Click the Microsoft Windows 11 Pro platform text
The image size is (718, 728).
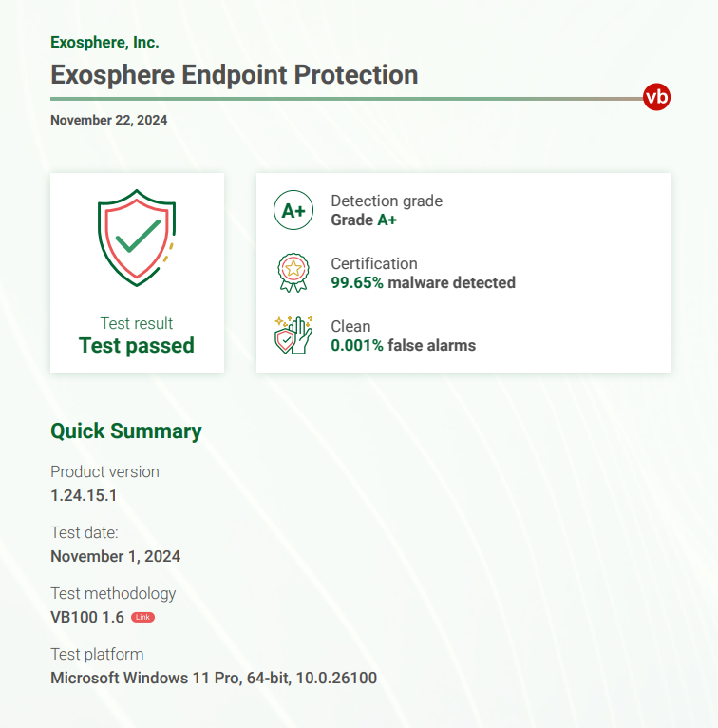click(214, 678)
